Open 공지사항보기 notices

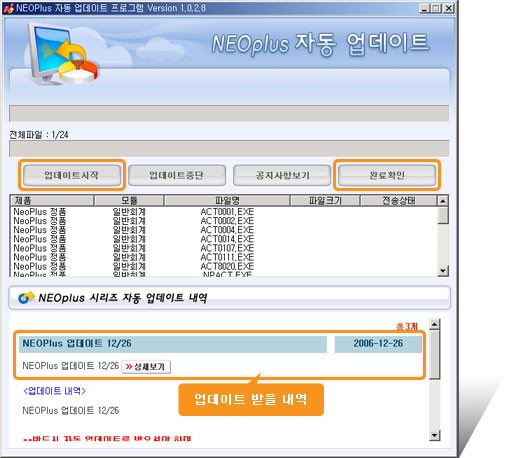coord(282,175)
